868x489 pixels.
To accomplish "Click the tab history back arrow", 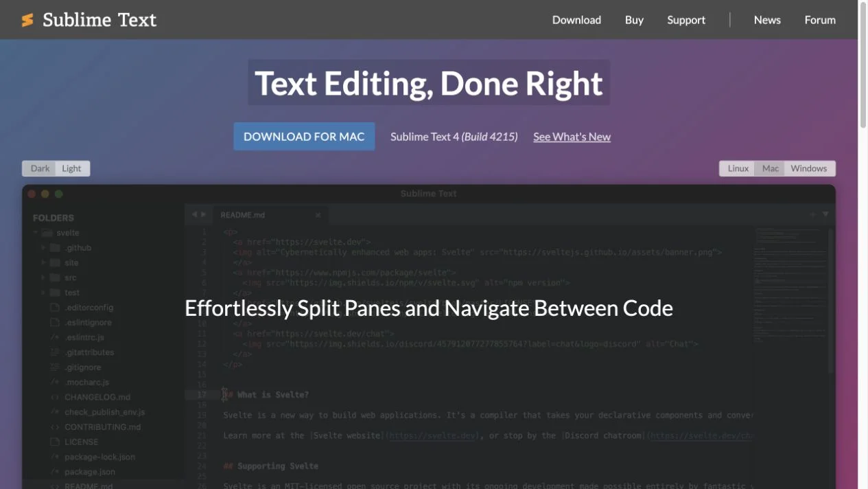I will pos(194,214).
